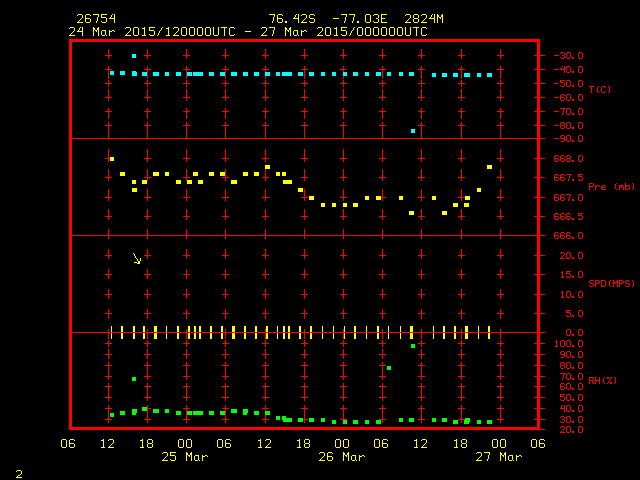Click the 00 hour label above 26 Mar
This screenshot has width=640, height=480.
(342, 444)
